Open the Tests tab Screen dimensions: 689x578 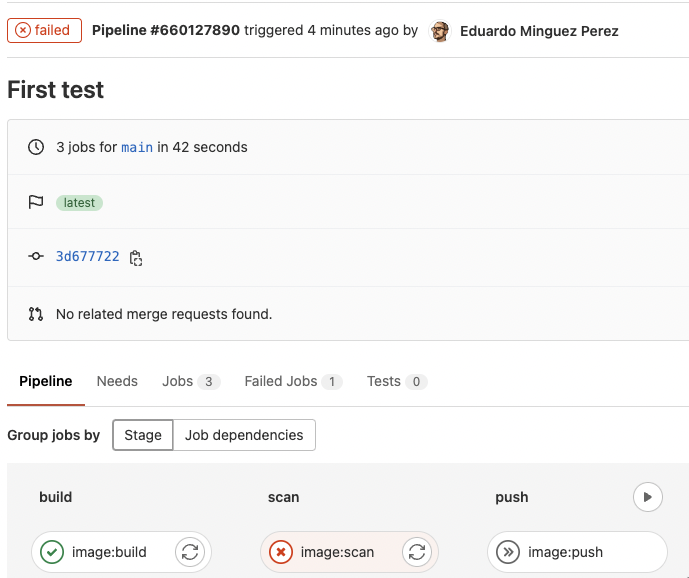397,381
